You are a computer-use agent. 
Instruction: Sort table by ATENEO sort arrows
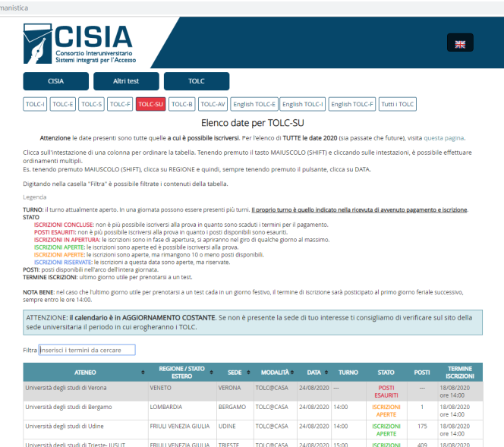pos(143,372)
